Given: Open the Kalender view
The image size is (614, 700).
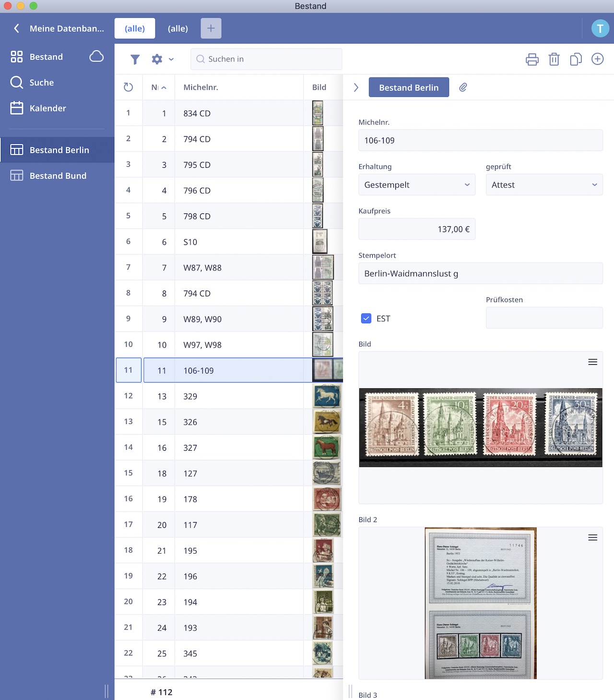Looking at the screenshot, I should (x=47, y=108).
